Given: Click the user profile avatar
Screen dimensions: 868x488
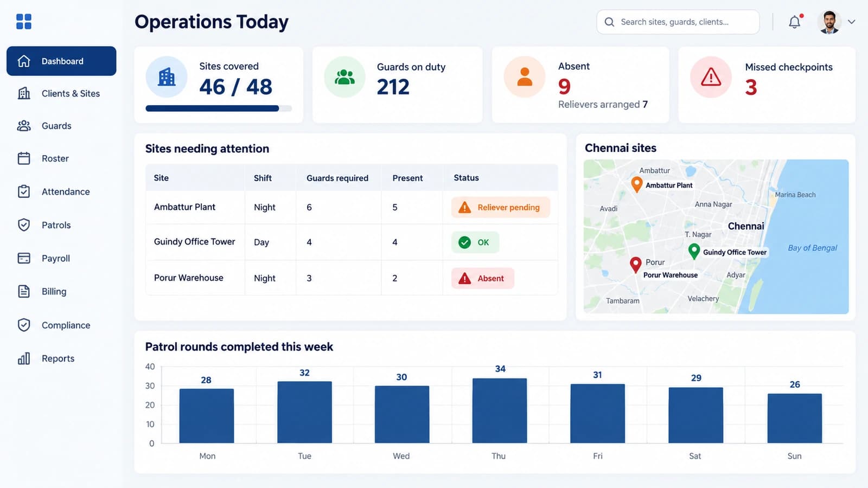Looking at the screenshot, I should [829, 22].
